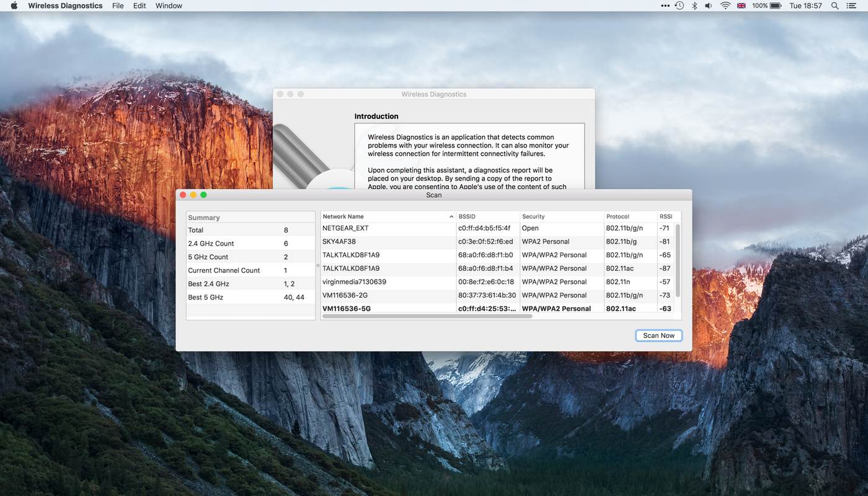Open Notification Center
This screenshot has width=868, height=496.
point(851,6)
